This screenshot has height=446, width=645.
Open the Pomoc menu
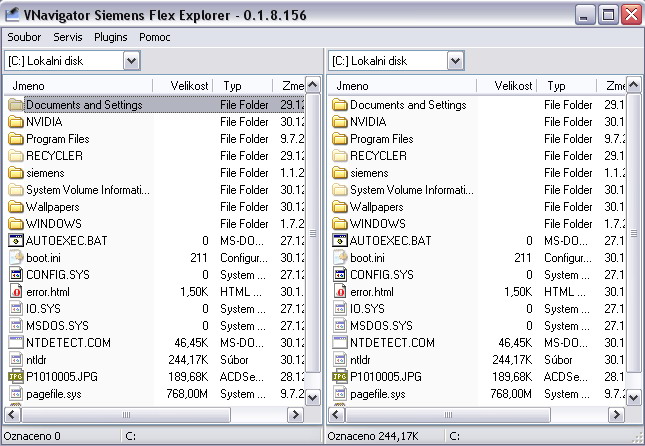(x=155, y=37)
